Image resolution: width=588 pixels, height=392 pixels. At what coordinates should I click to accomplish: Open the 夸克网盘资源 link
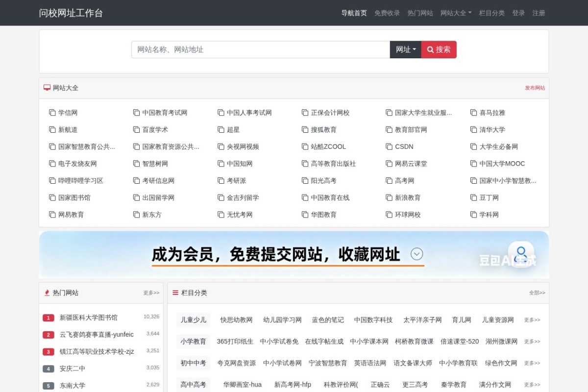tap(237, 363)
